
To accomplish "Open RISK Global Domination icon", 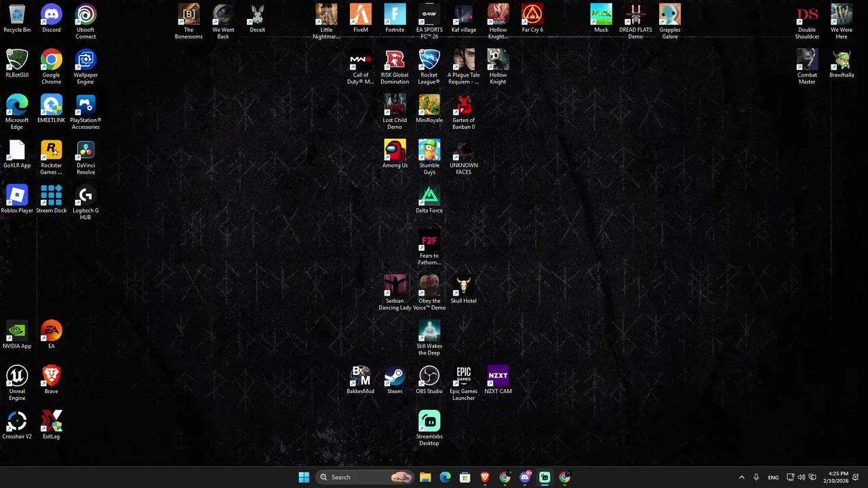I will pos(395,67).
